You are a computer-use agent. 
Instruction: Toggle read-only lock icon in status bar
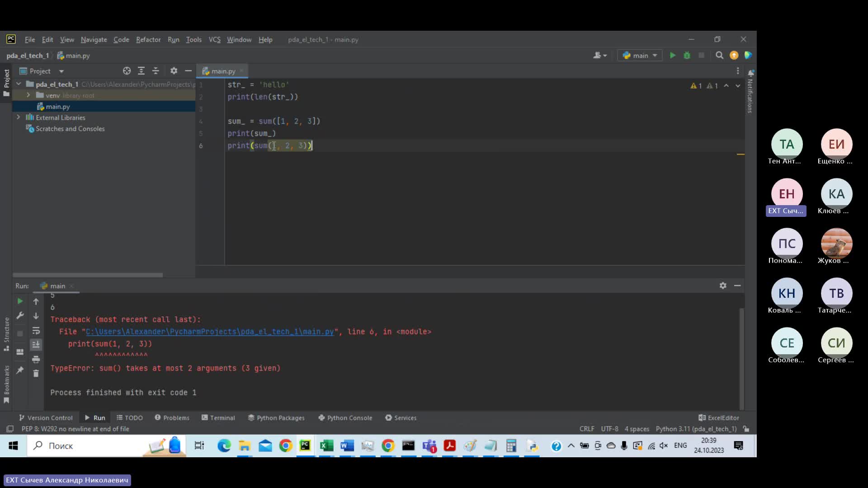[x=746, y=429]
